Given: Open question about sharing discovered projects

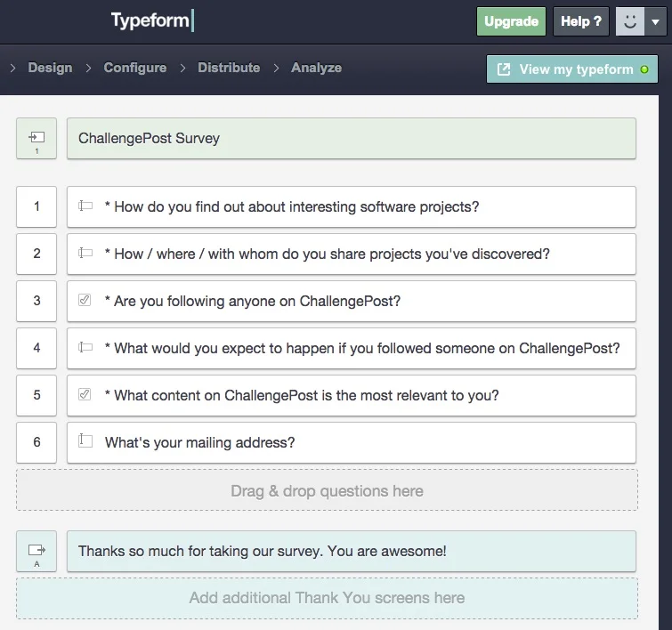Looking at the screenshot, I should 352,254.
